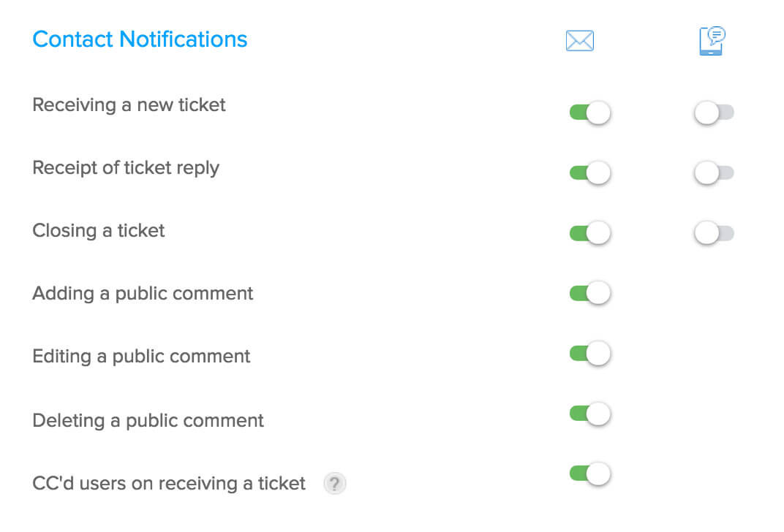Disable email for deleting a public comment

coord(589,414)
